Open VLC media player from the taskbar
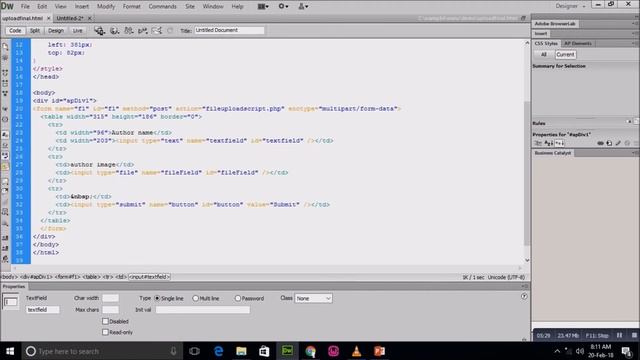 pyautogui.click(x=356, y=351)
